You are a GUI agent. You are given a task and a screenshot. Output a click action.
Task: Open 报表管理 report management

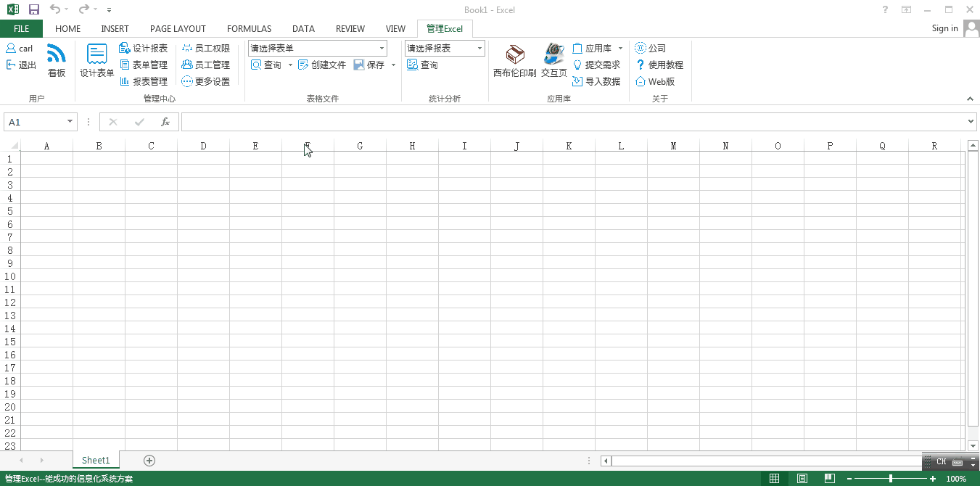pyautogui.click(x=144, y=81)
